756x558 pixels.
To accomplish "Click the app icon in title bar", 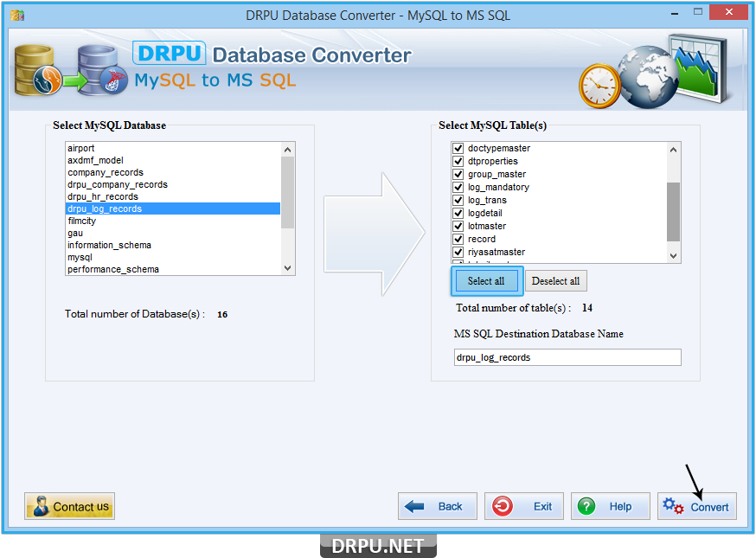I will click(17, 16).
